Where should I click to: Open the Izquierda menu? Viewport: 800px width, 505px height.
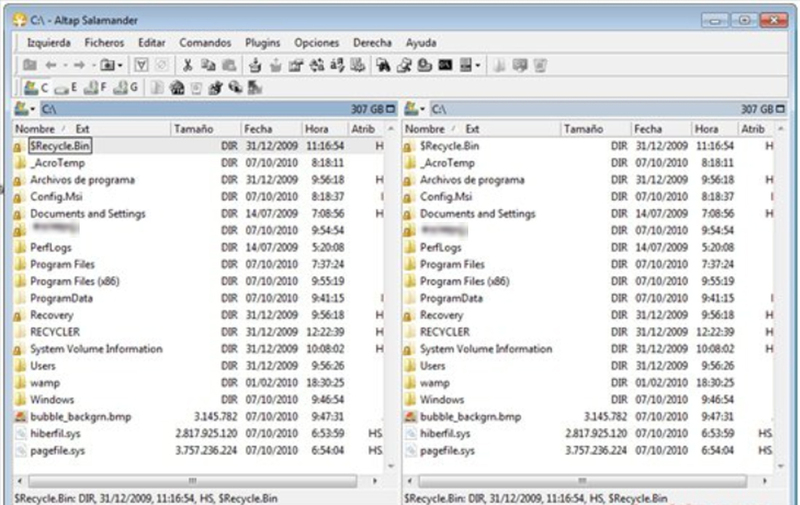(x=49, y=43)
